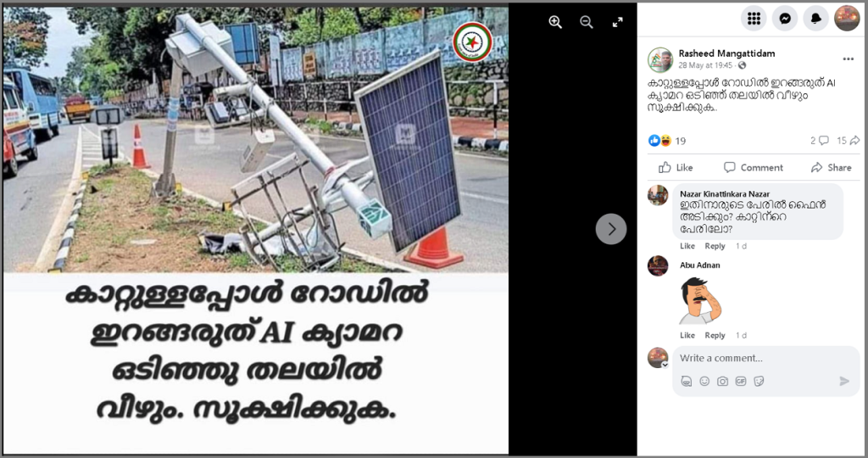
Task: Like Nazar Kinattinkara Nazar's comment
Action: [687, 246]
